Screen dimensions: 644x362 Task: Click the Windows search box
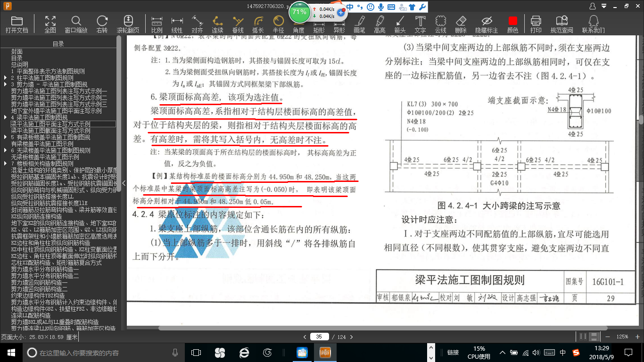[x=104, y=353]
